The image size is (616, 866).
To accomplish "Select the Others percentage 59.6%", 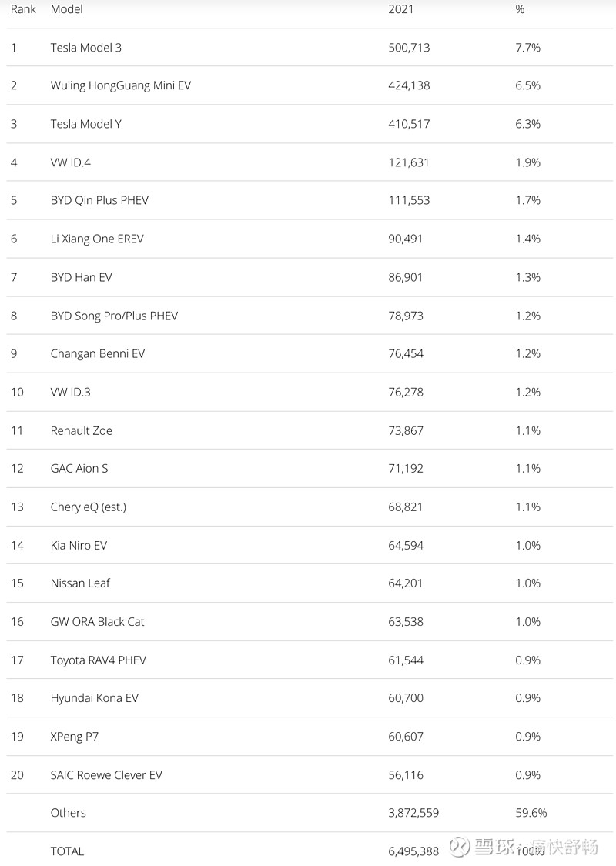I will click(531, 813).
